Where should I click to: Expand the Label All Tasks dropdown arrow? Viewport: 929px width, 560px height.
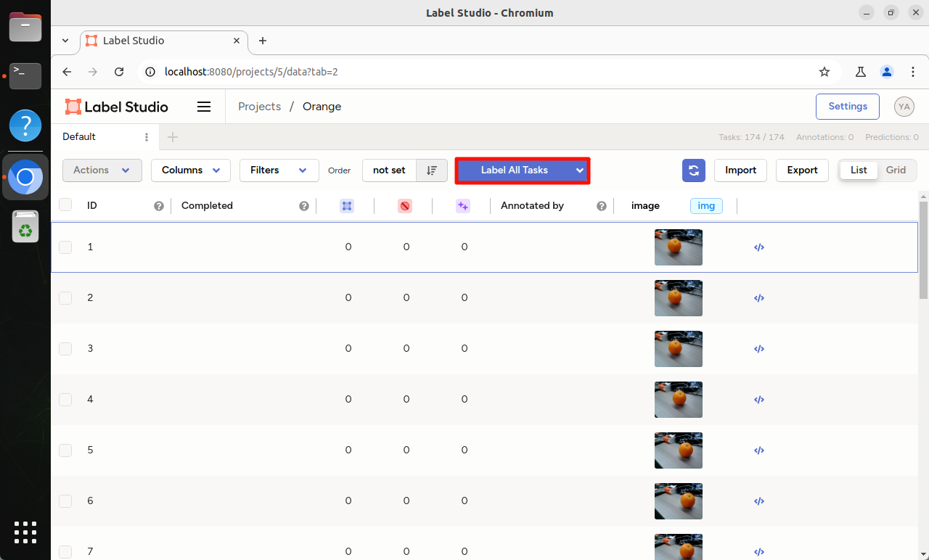click(579, 170)
